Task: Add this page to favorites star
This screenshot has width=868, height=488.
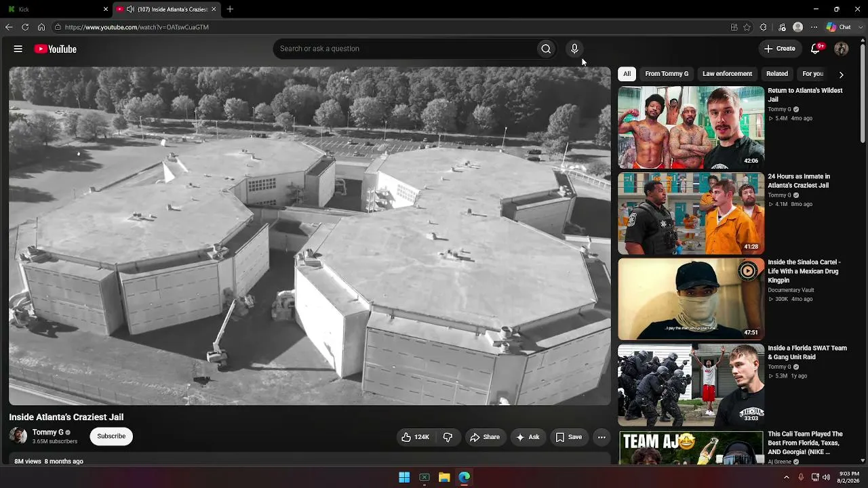Action: [x=747, y=27]
